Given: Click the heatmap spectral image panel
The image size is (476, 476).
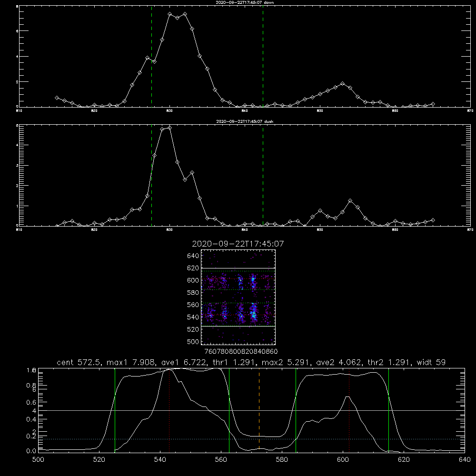Looking at the screenshot, I should [238, 297].
